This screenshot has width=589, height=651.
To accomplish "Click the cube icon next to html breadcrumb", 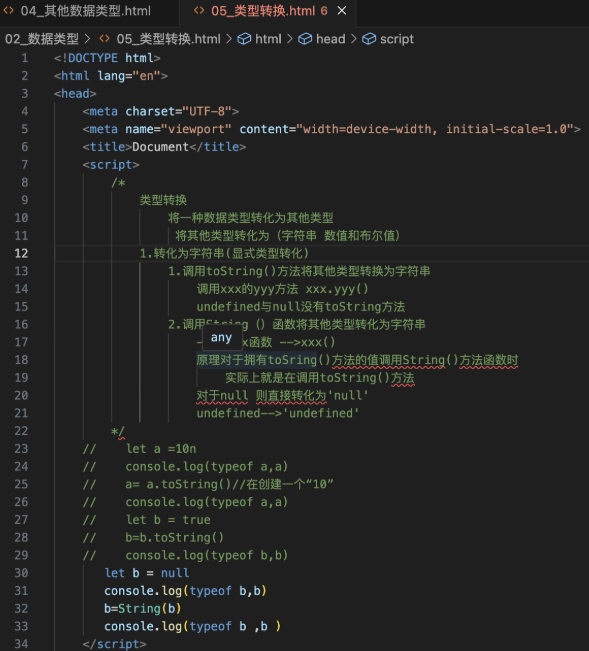I will click(x=244, y=39).
